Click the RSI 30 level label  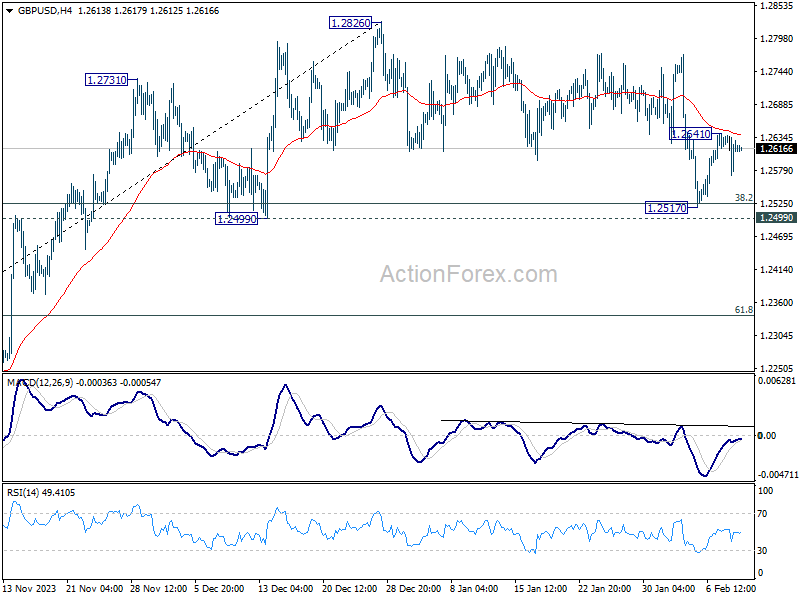762,551
